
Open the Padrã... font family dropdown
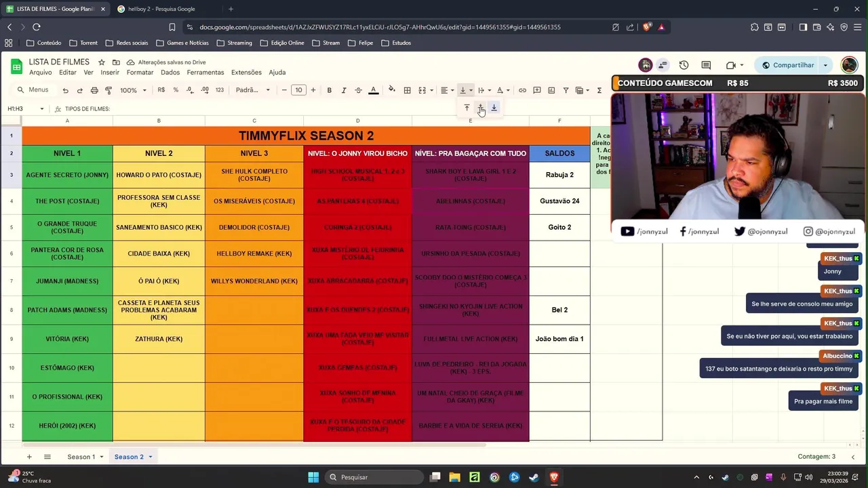252,90
